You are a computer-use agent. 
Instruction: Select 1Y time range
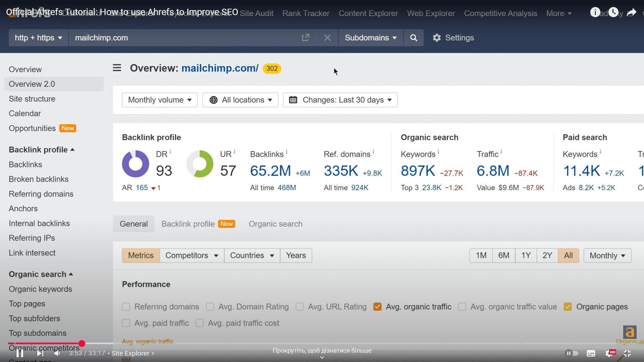[526, 255]
